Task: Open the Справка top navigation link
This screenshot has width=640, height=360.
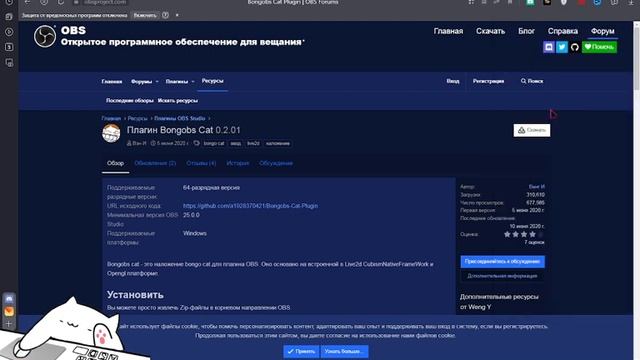Action: click(562, 31)
